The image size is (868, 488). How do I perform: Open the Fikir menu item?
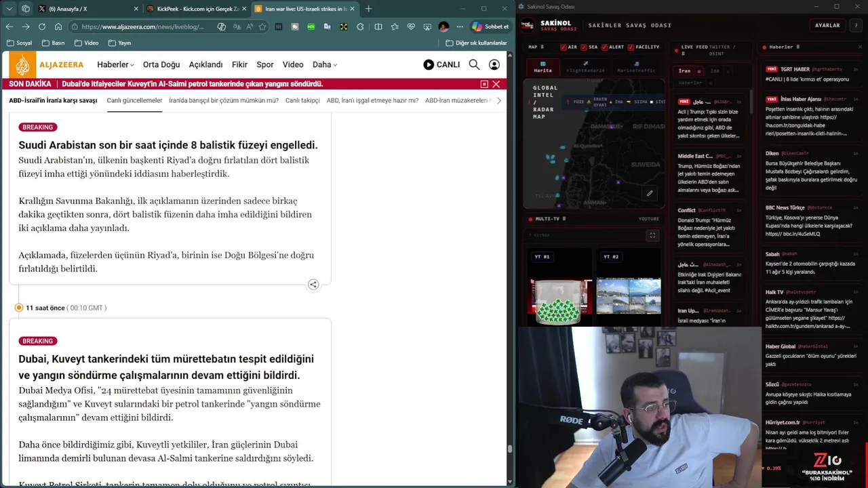239,64
